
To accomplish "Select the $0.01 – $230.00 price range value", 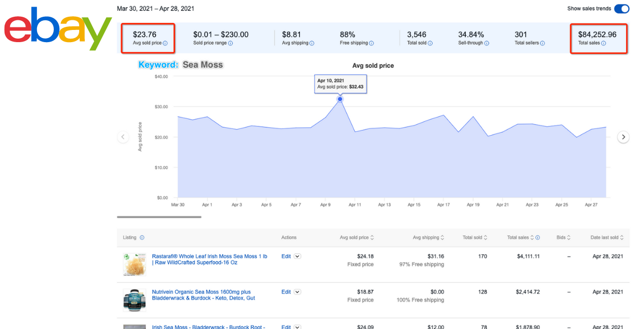I will [x=221, y=35].
